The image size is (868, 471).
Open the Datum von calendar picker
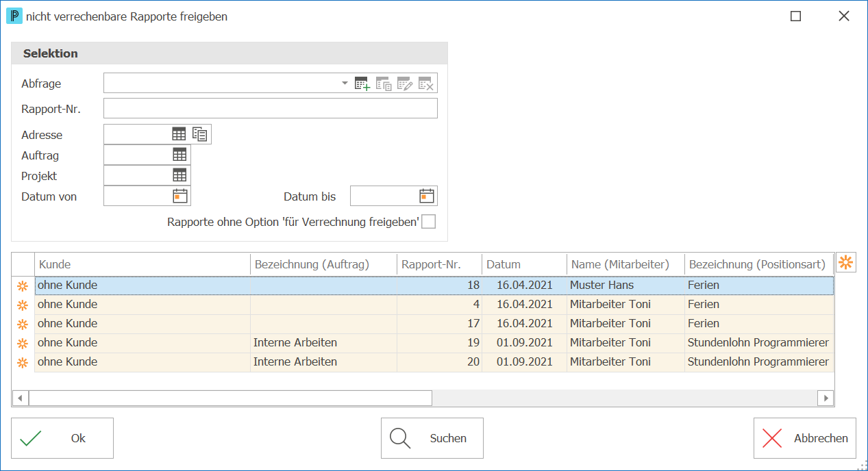180,196
